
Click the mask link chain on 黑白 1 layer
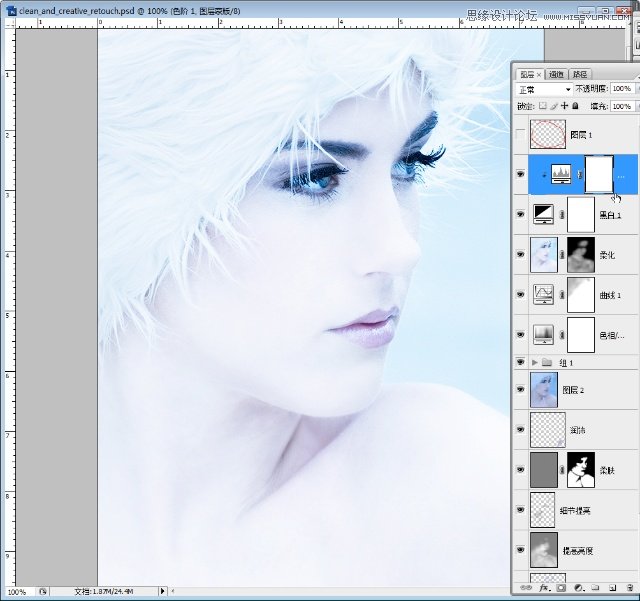click(562, 214)
